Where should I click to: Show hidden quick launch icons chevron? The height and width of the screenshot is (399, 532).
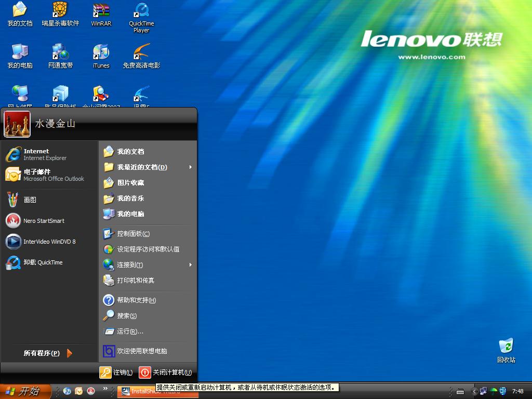click(x=106, y=388)
